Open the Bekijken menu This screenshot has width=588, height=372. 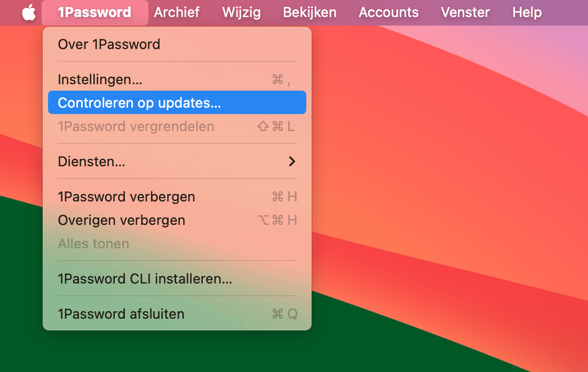coord(309,12)
